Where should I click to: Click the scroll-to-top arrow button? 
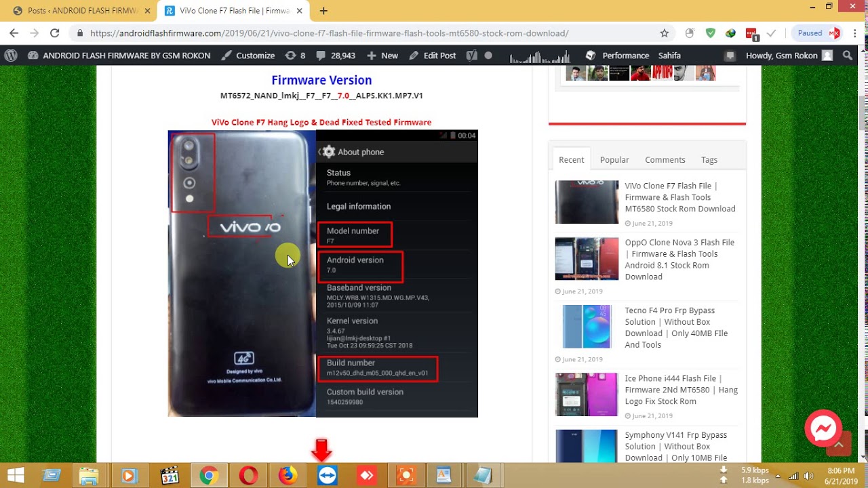[x=839, y=445]
